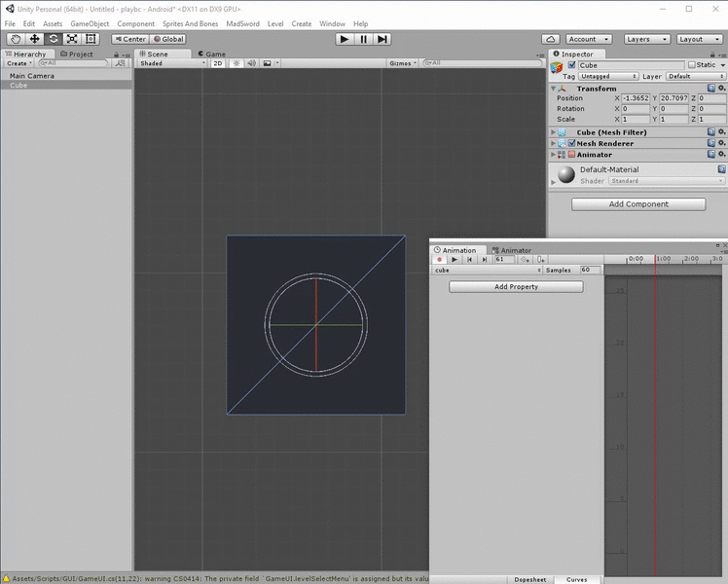Click the Cube object icon in Inspector
The height and width of the screenshot is (584, 728).
[556, 68]
